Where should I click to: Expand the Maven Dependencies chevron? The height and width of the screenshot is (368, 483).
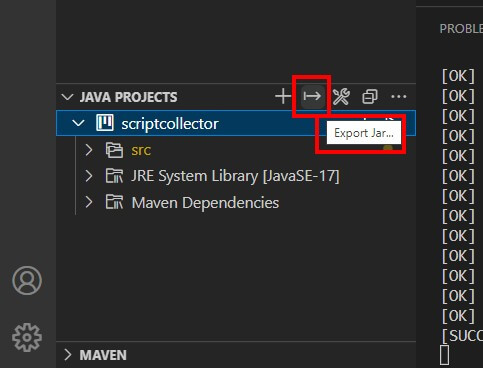click(89, 202)
